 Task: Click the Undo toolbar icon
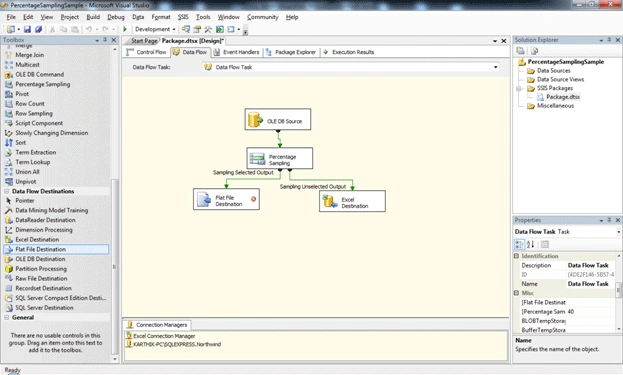(x=89, y=29)
